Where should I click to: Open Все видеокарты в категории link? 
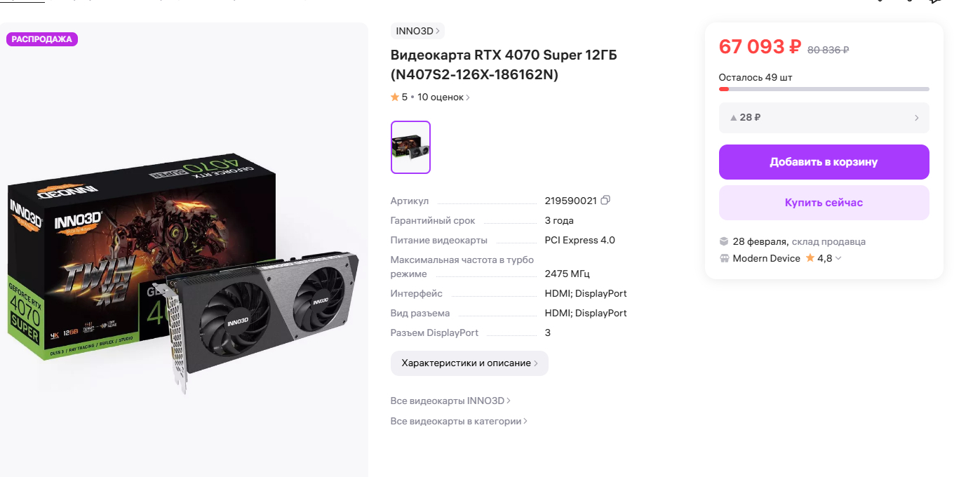(x=459, y=422)
